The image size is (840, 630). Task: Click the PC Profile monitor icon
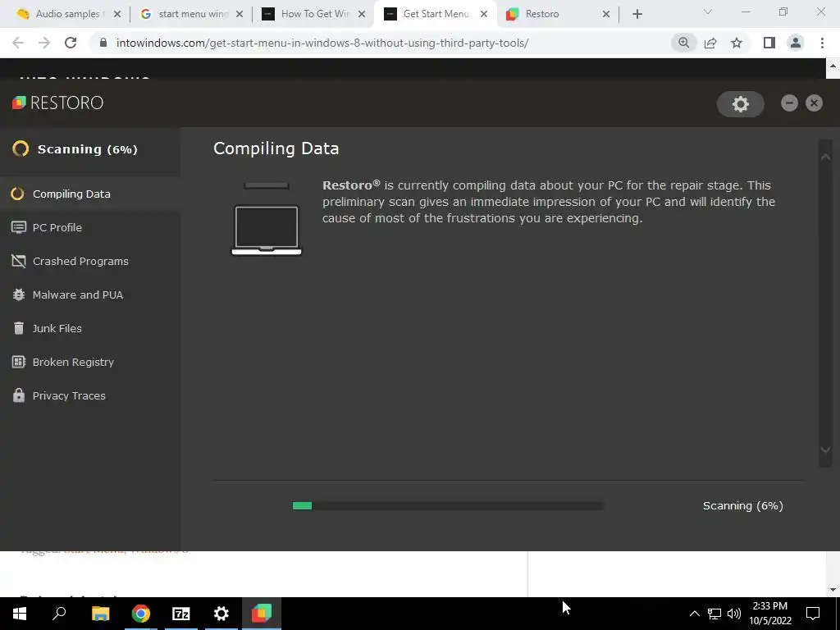(18, 228)
